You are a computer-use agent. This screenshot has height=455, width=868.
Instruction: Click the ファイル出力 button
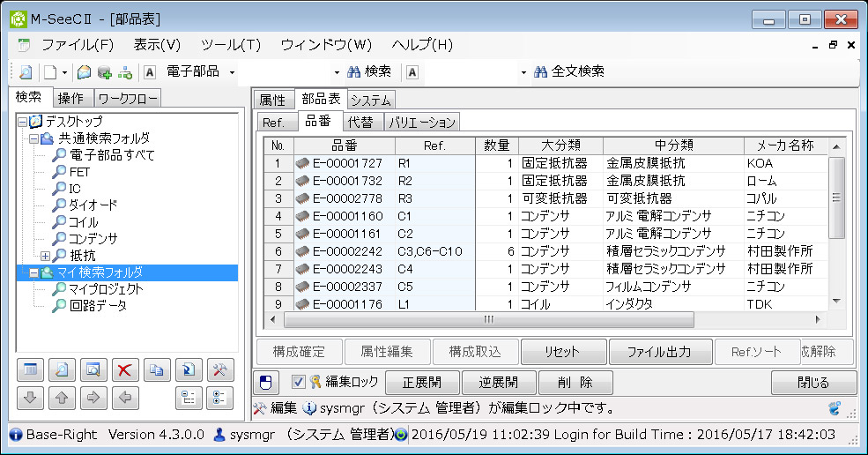coord(660,352)
